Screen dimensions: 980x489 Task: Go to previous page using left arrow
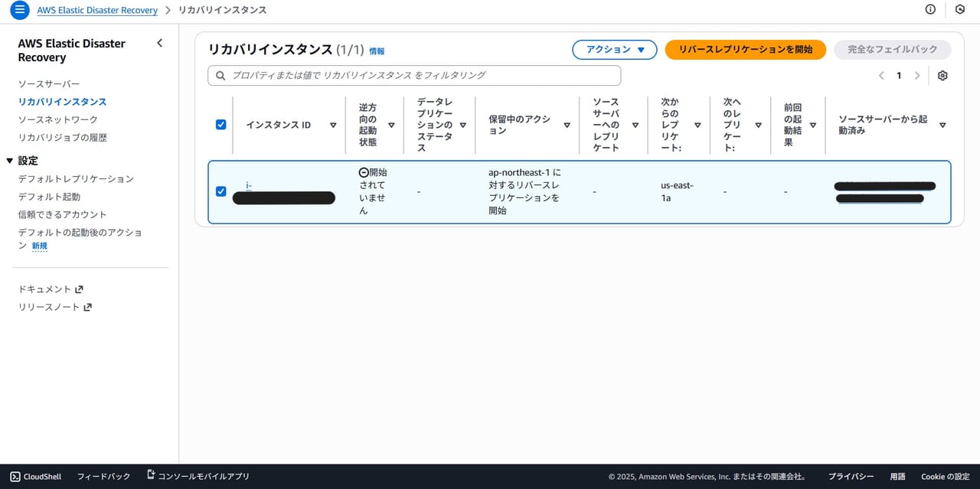881,76
